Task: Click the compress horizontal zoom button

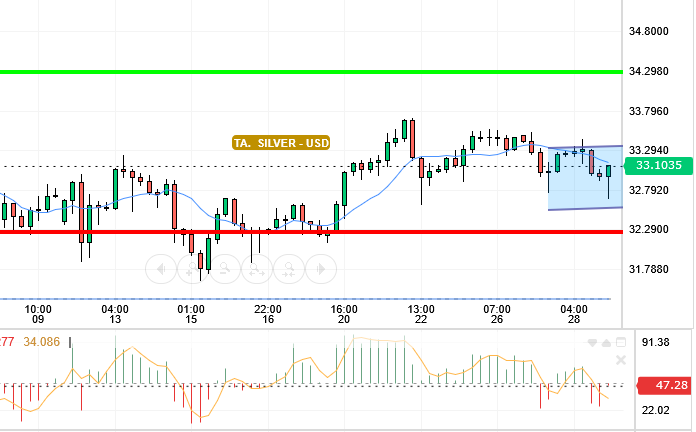Action: (x=289, y=269)
